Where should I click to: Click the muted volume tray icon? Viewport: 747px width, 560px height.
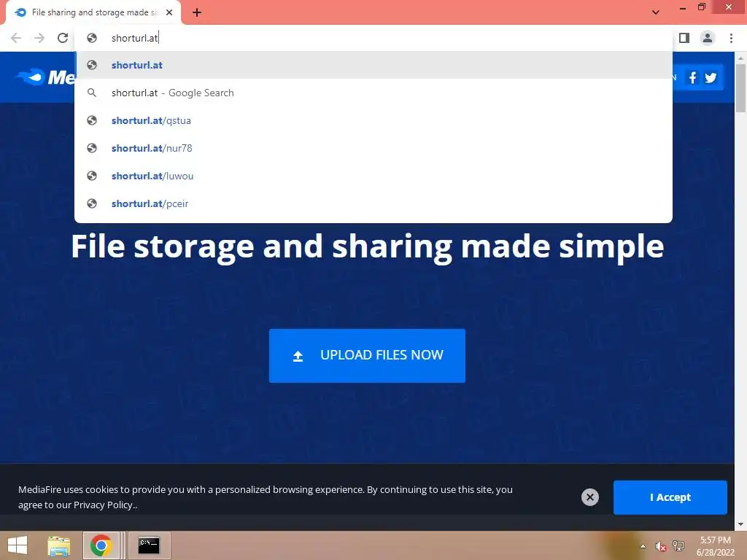click(660, 546)
